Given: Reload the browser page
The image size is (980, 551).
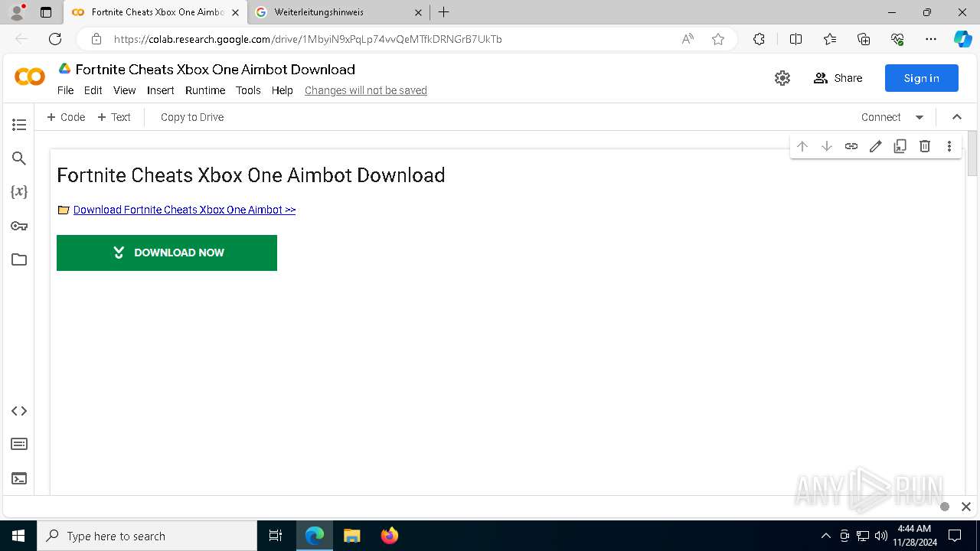Looking at the screenshot, I should [x=55, y=39].
